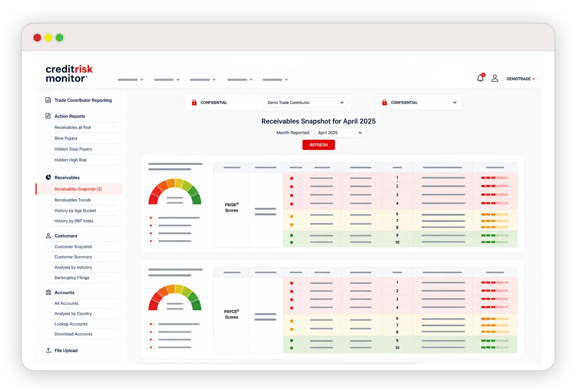578x392 pixels.
Task: Click the File Upload arrow icon
Action: [x=48, y=350]
